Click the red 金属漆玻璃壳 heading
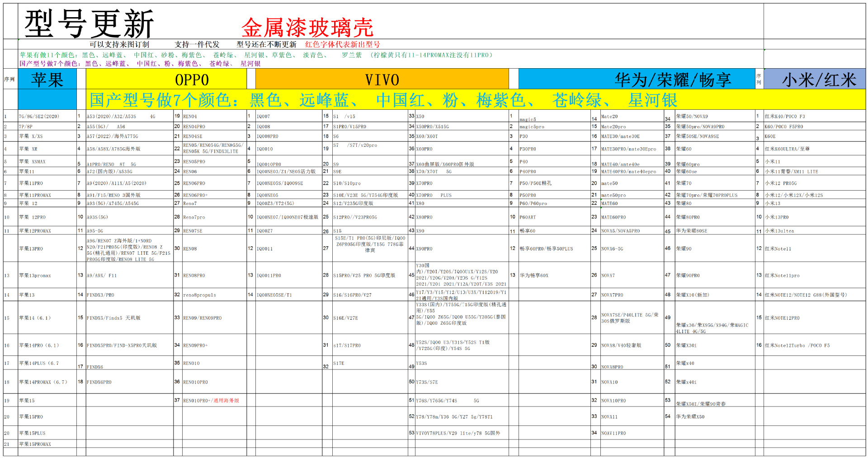The width and height of the screenshot is (868, 458). [x=307, y=28]
